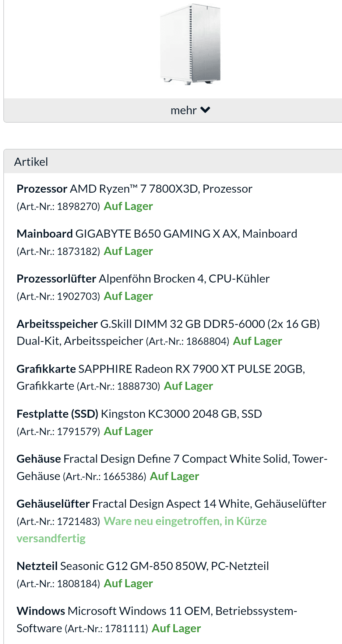Open Microsoft Windows 11 OEM item

pos(157,619)
